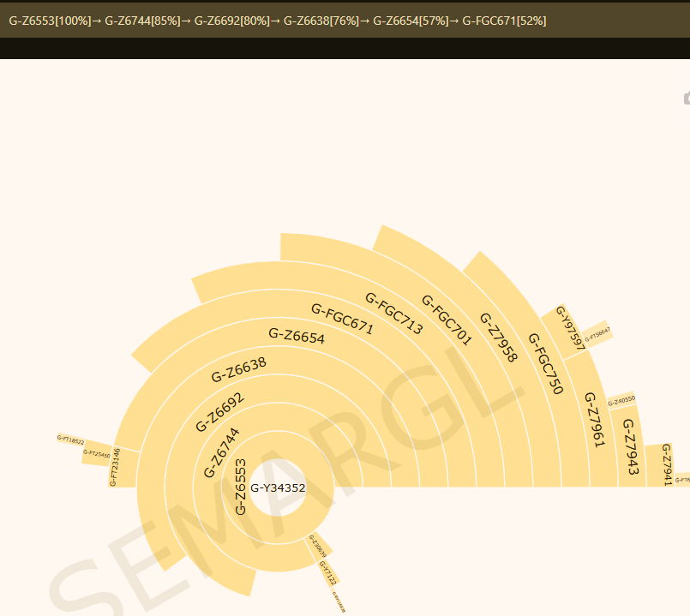Viewport: 690px width, 616px height.
Task: Click the G-Z6654 sunburst segment
Action: tap(297, 337)
